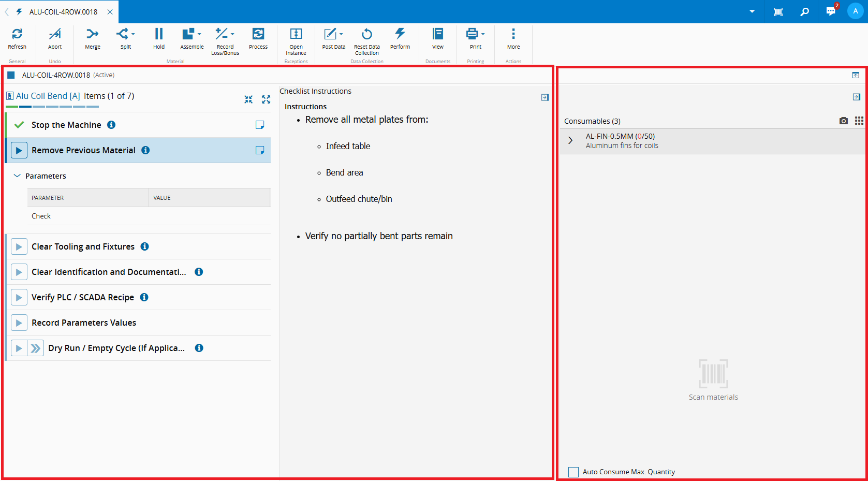Start the Clear Tooling and Fixtures step

[19, 246]
